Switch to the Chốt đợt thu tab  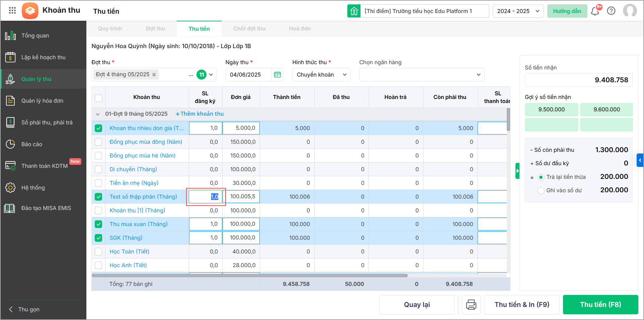[x=249, y=29]
